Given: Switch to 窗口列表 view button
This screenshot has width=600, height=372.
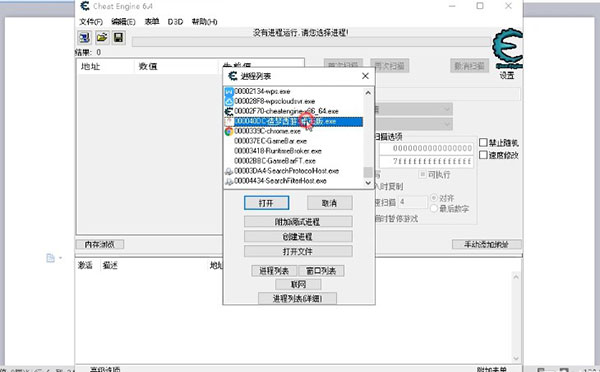Looking at the screenshot, I should tap(321, 271).
